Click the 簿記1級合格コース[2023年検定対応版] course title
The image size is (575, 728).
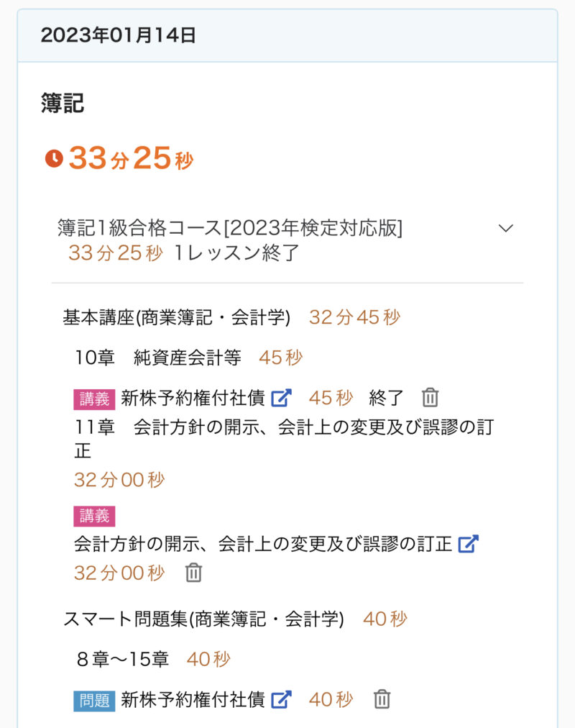[x=230, y=228]
